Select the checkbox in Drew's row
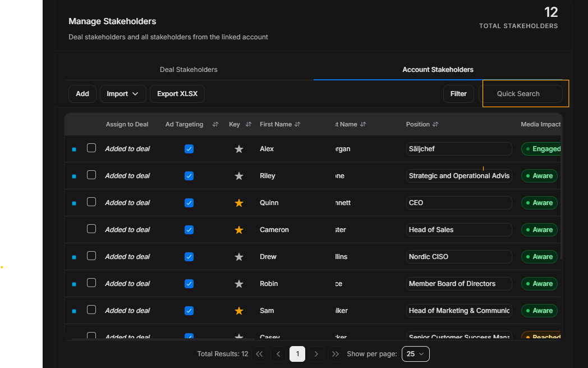This screenshot has width=588, height=368. pos(91,256)
